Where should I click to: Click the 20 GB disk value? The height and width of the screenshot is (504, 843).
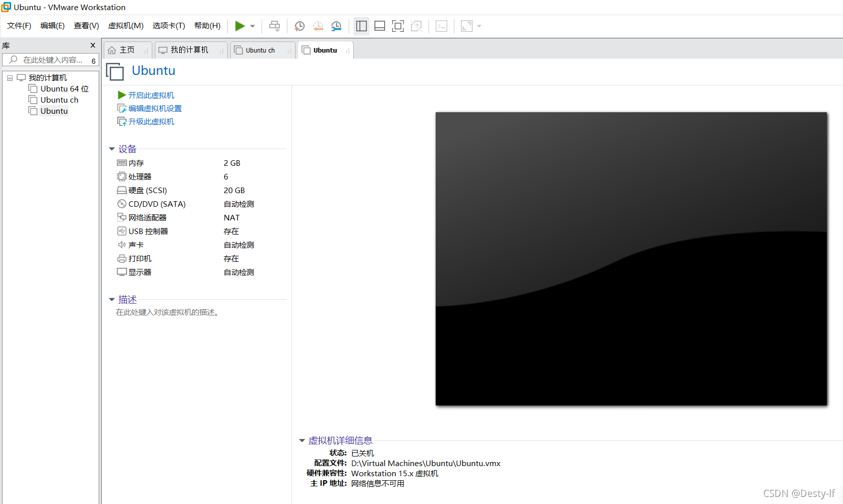point(234,190)
